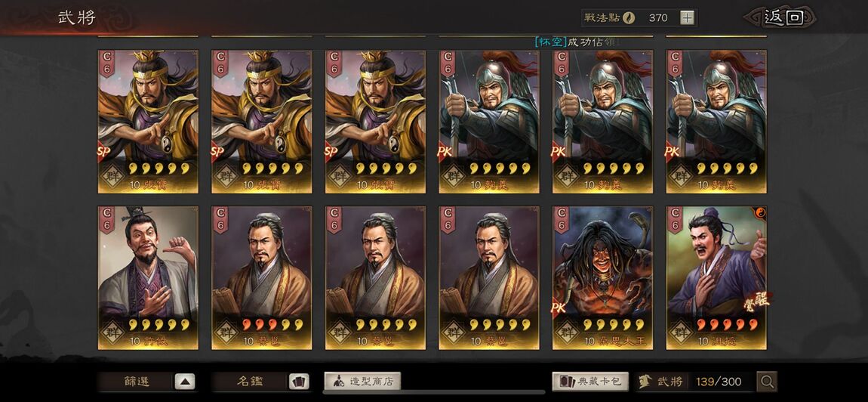The width and height of the screenshot is (868, 402).
Task: Tap the 群 faction badge on 許攸 card
Action: 113,332
